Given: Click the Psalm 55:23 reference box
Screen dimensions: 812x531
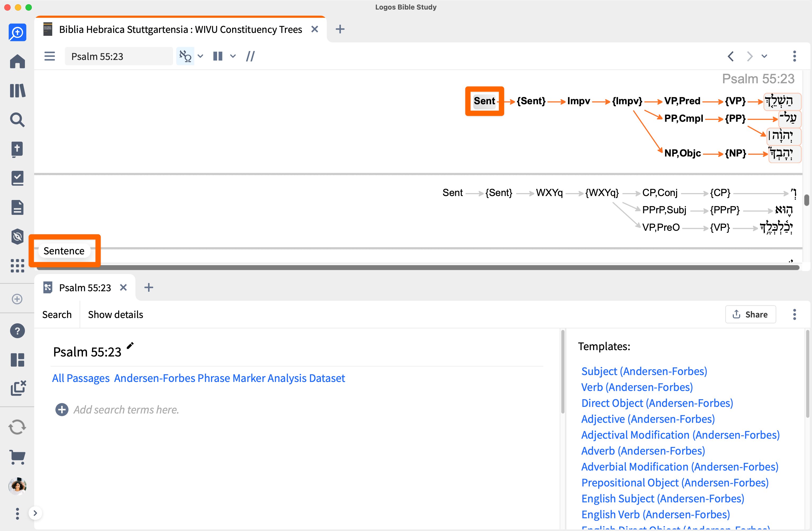Looking at the screenshot, I should click(119, 56).
